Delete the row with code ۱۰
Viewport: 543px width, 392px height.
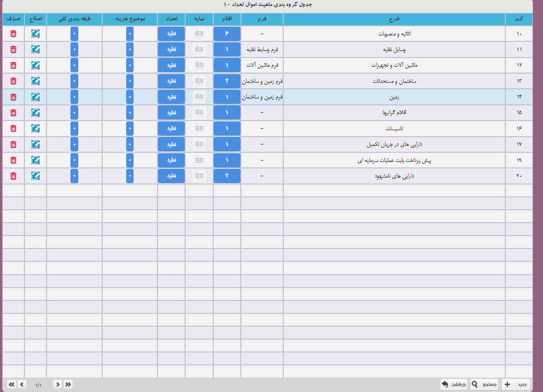(x=13, y=34)
